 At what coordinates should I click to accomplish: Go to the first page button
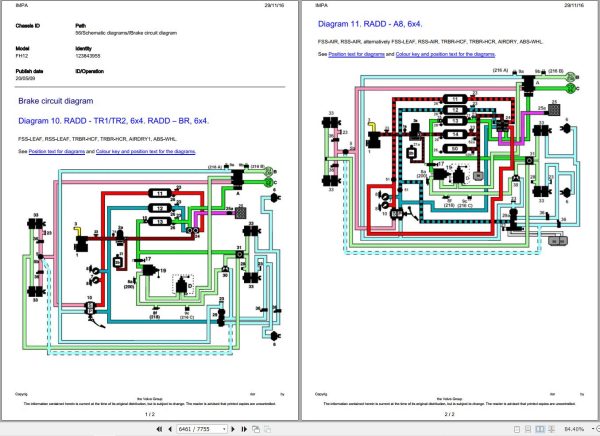(159, 429)
